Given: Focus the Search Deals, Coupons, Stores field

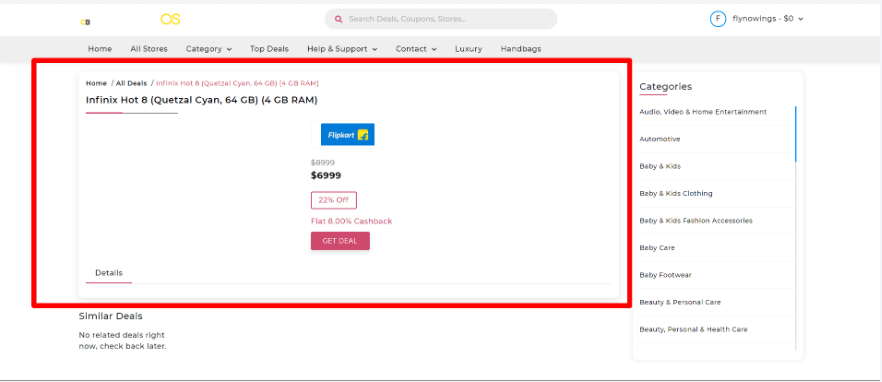Looking at the screenshot, I should click(x=441, y=19).
